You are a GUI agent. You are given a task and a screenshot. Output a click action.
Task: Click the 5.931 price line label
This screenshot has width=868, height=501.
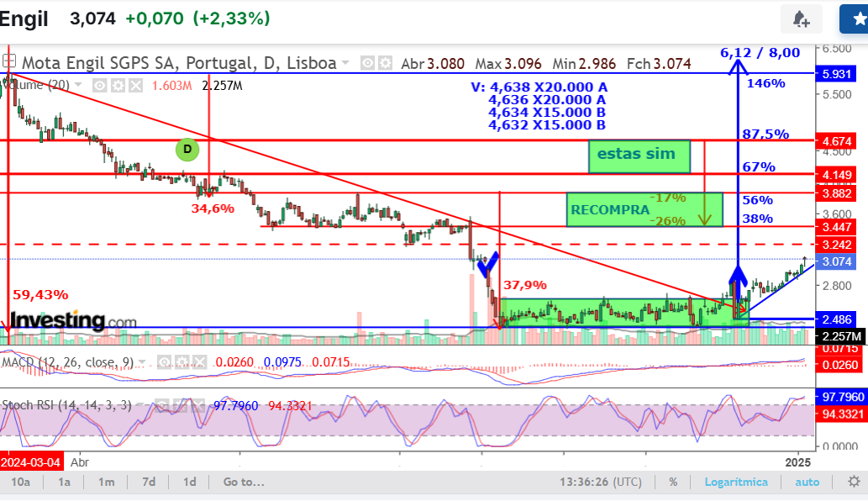(x=836, y=74)
